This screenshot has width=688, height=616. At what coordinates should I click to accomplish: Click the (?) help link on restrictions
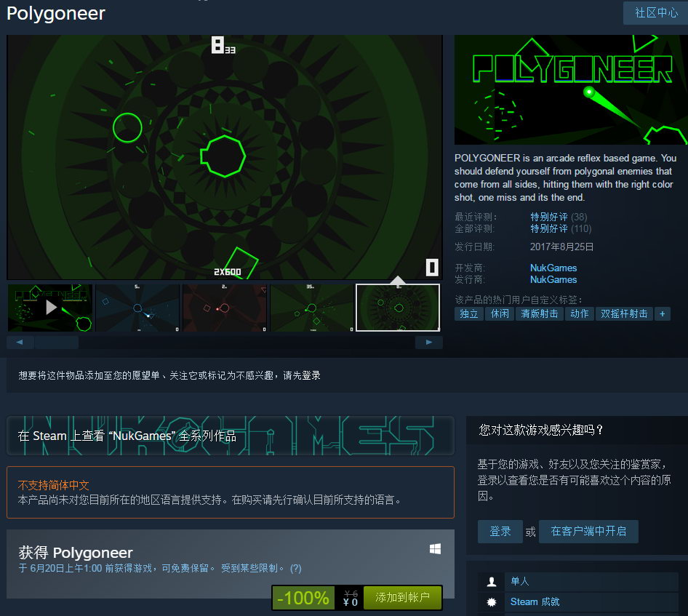pos(295,568)
